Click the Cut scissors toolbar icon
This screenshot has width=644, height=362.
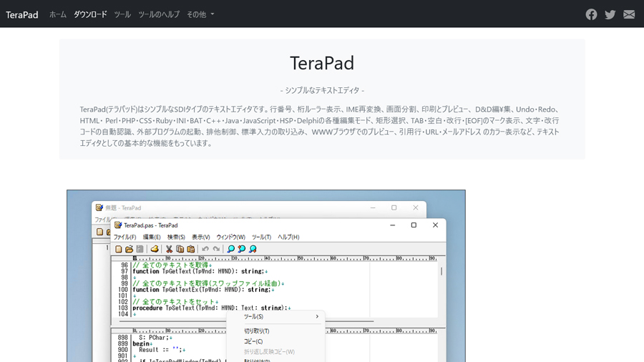click(x=169, y=249)
